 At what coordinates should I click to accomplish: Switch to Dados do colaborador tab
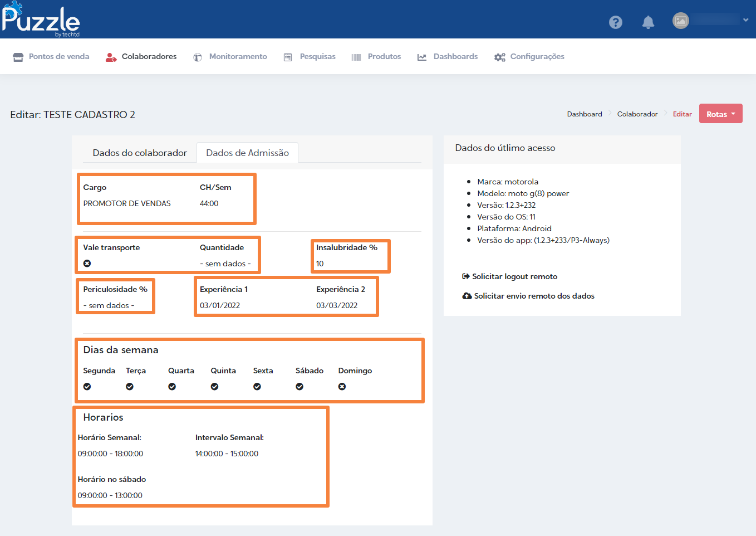[x=140, y=153]
